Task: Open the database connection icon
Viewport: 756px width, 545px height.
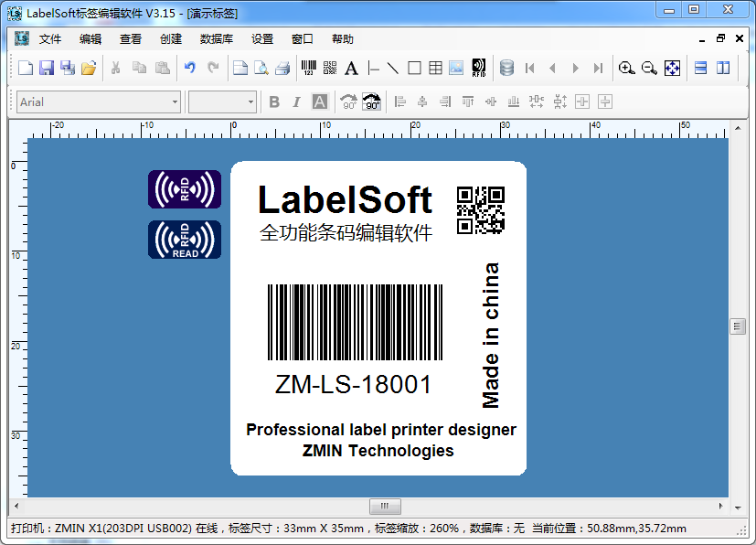Action: (x=506, y=68)
